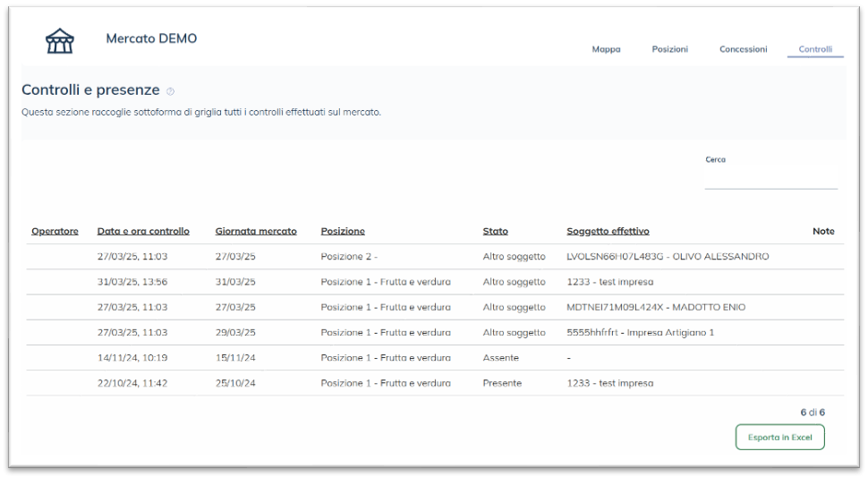Click the help icon beside Controlli e presenze

click(x=171, y=91)
